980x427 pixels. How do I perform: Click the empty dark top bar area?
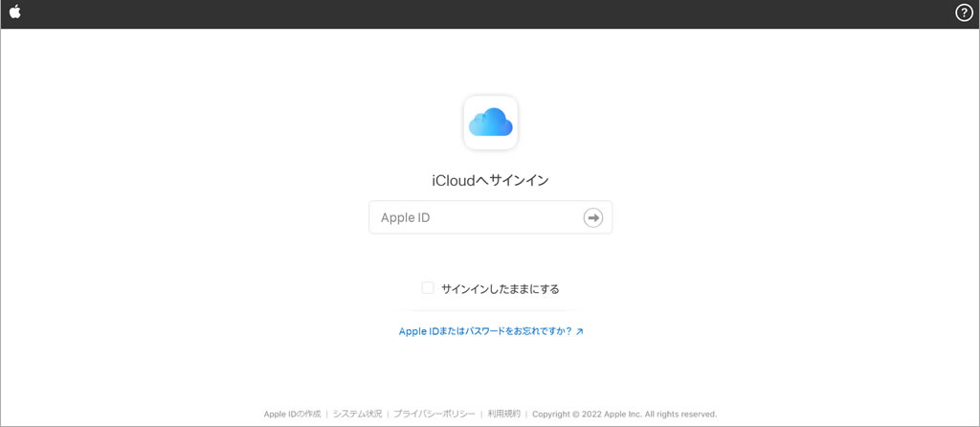[x=479, y=13]
